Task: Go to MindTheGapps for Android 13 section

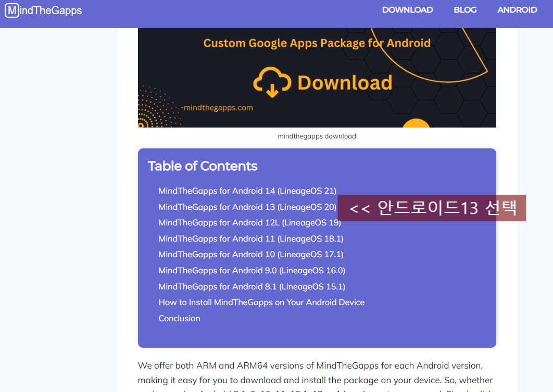Action: 247,207
